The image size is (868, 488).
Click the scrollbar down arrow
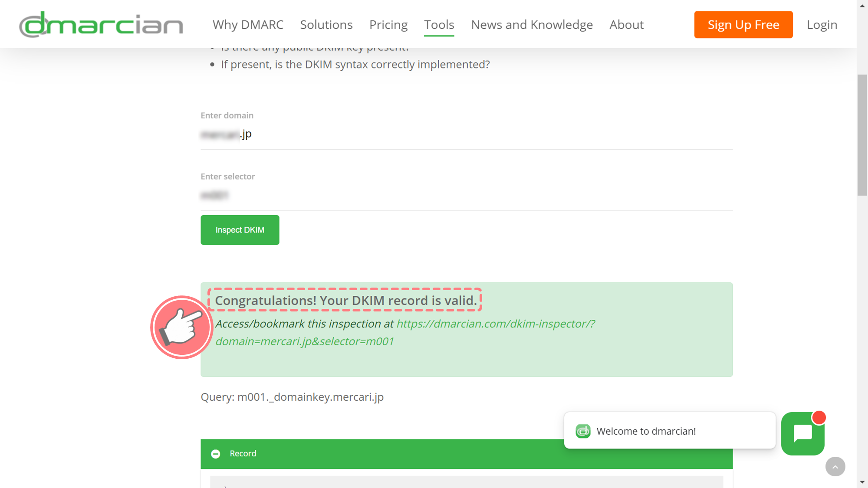click(x=862, y=482)
